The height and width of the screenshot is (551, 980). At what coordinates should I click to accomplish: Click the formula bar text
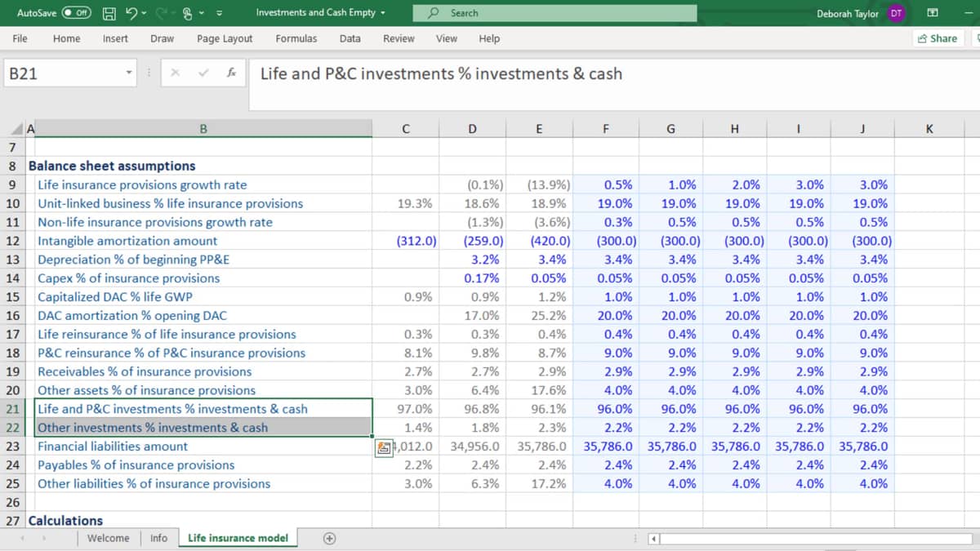tap(441, 73)
